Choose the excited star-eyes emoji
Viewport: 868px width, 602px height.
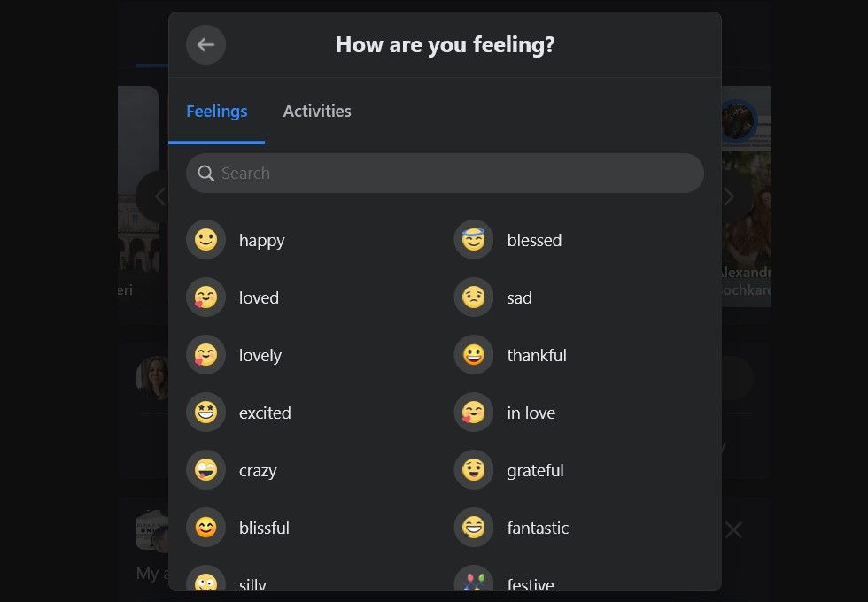[205, 413]
